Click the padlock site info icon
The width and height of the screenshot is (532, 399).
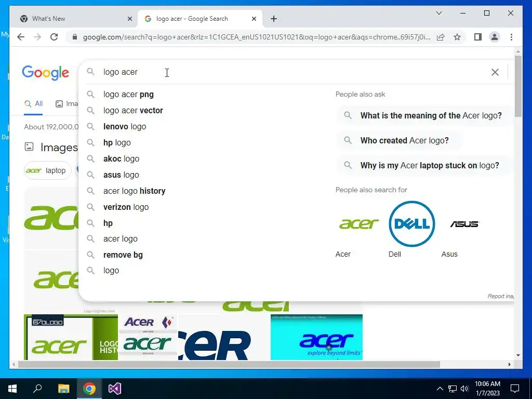coord(75,37)
